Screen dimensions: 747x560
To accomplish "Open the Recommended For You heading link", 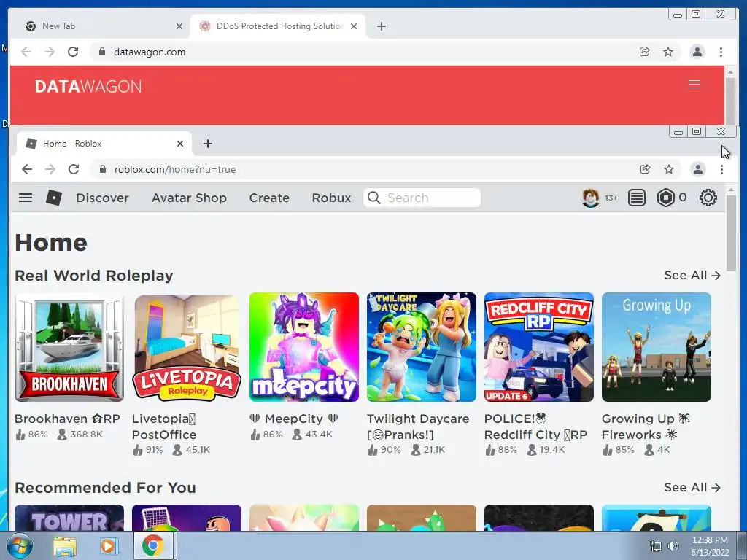I will 105,488.
